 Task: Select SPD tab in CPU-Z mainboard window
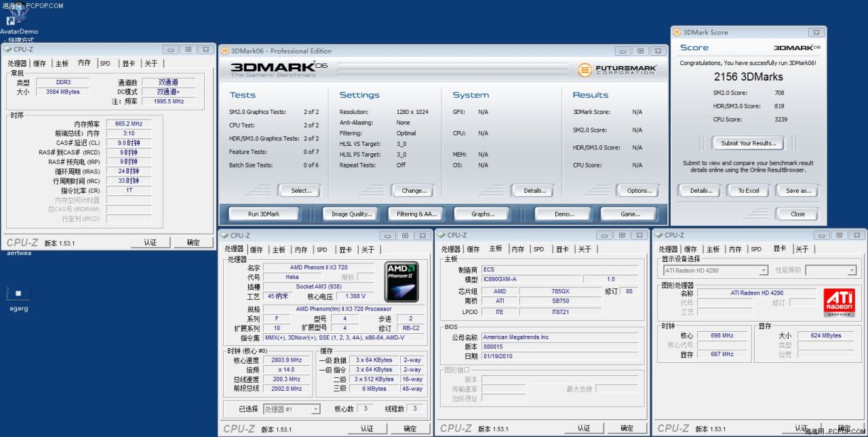538,249
